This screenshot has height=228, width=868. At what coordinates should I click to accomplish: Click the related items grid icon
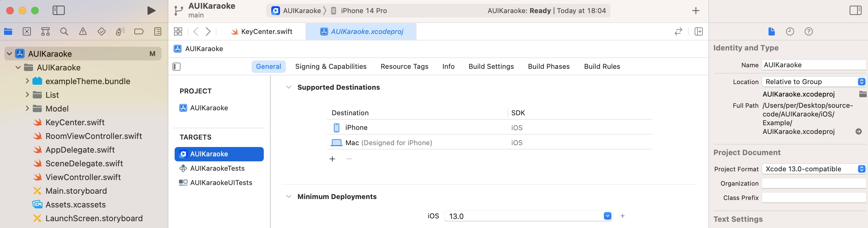[178, 32]
